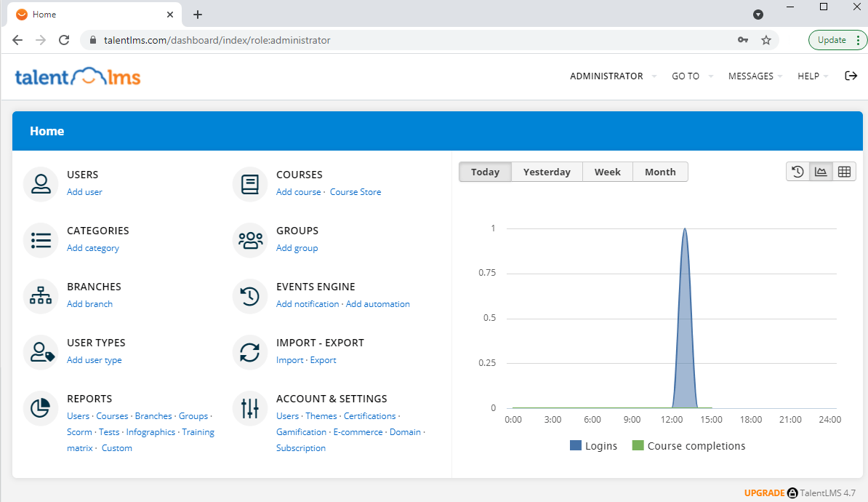The width and height of the screenshot is (868, 502).
Task: Open the E-commerce settings link
Action: click(358, 431)
